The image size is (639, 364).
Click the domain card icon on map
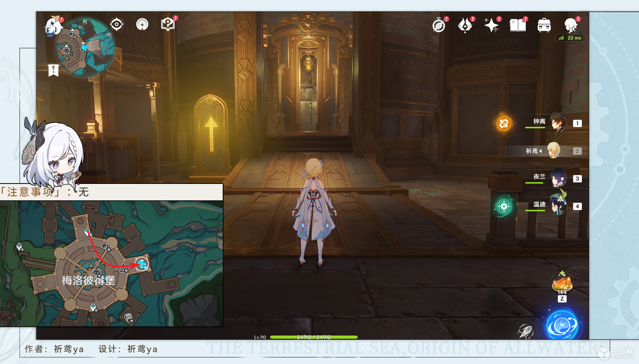(x=129, y=318)
